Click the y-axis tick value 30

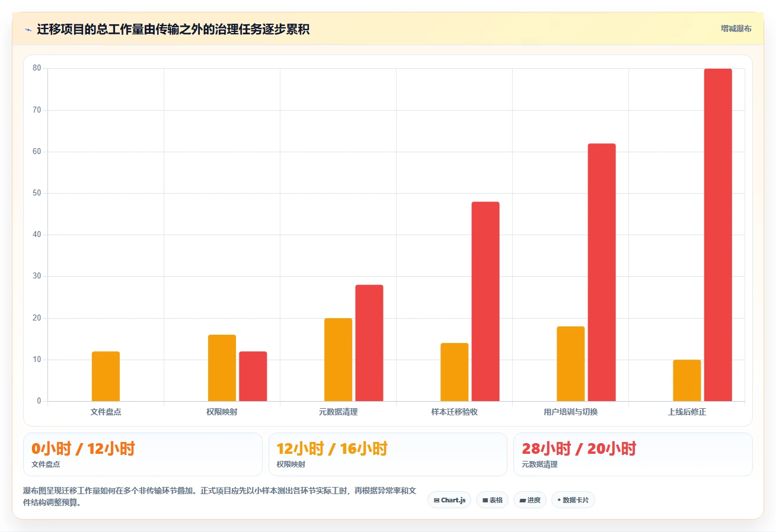(x=37, y=276)
